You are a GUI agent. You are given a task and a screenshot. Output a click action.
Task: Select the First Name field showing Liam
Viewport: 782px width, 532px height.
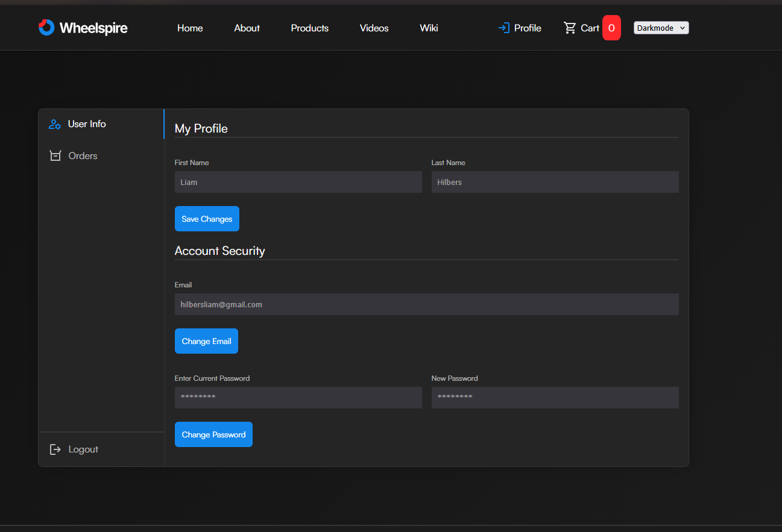click(x=298, y=182)
